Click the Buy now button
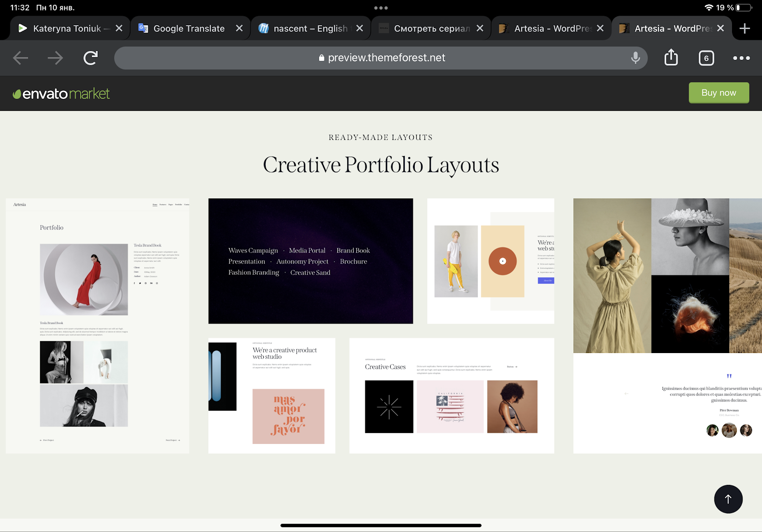 (719, 93)
